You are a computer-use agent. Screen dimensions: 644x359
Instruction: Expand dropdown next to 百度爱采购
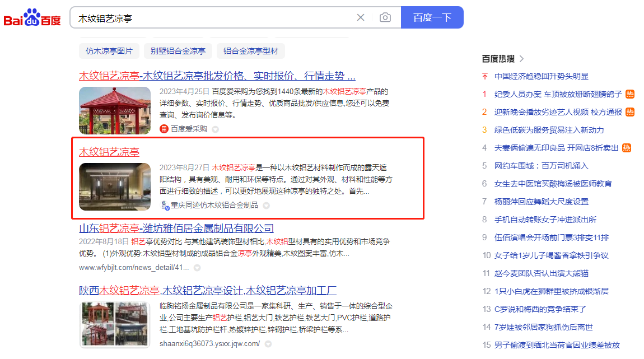215,129
